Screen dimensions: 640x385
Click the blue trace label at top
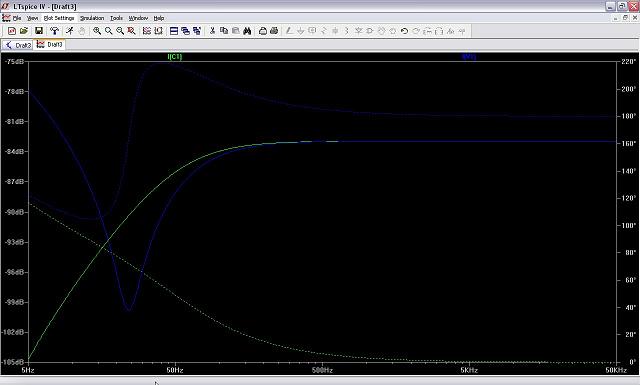tap(469, 57)
